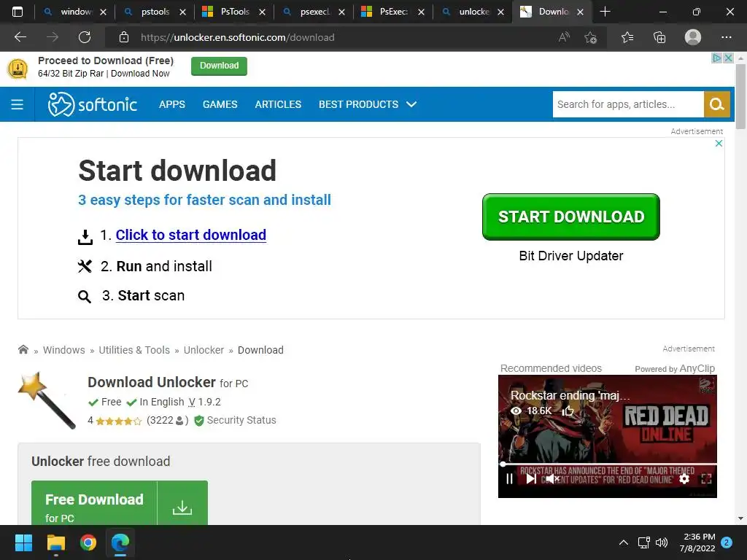
Task: Focus the Search for apps field
Action: [628, 104]
